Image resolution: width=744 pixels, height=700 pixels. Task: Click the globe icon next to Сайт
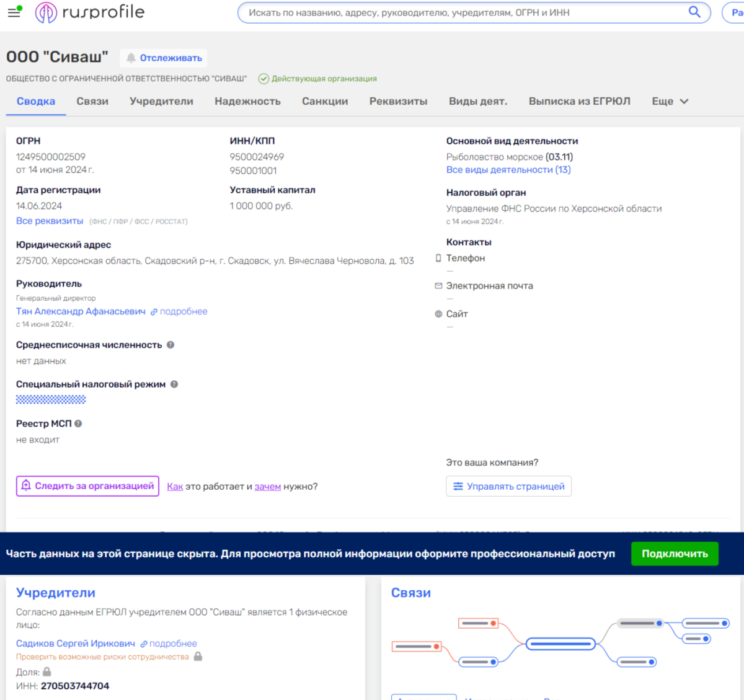click(438, 314)
